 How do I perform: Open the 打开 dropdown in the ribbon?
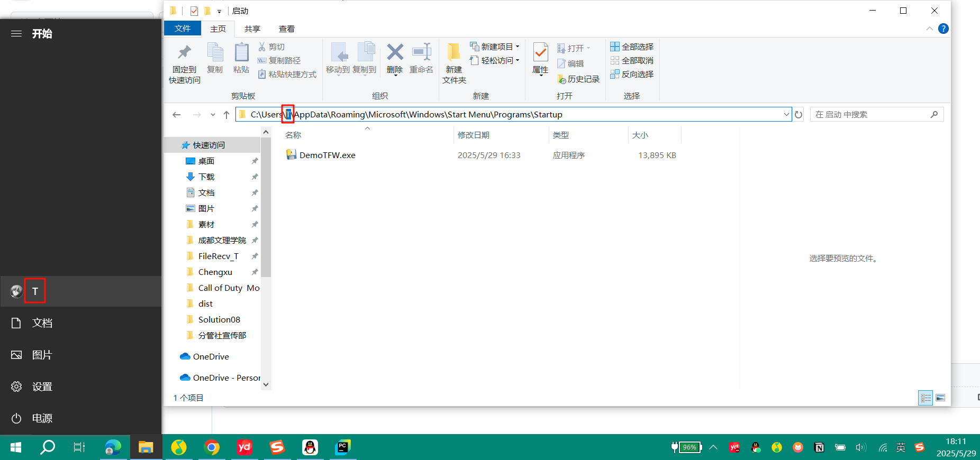tap(574, 48)
